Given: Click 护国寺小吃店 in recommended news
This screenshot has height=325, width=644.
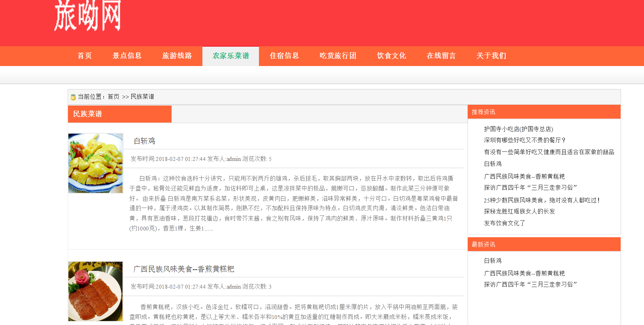Looking at the screenshot, I should (518, 129).
